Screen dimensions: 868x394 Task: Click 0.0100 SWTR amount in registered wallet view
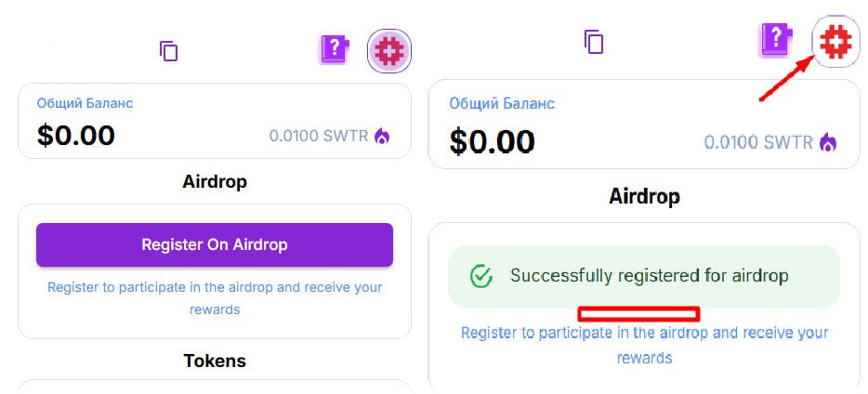click(758, 142)
